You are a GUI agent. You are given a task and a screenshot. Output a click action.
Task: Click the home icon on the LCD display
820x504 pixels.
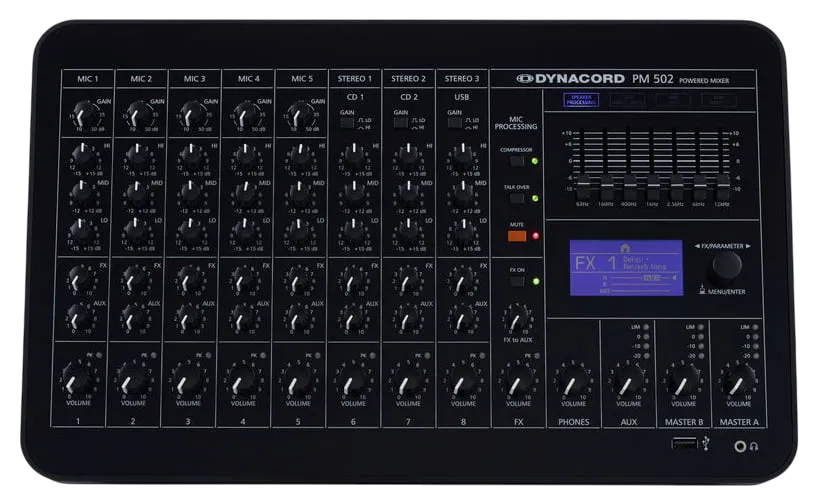click(x=625, y=248)
